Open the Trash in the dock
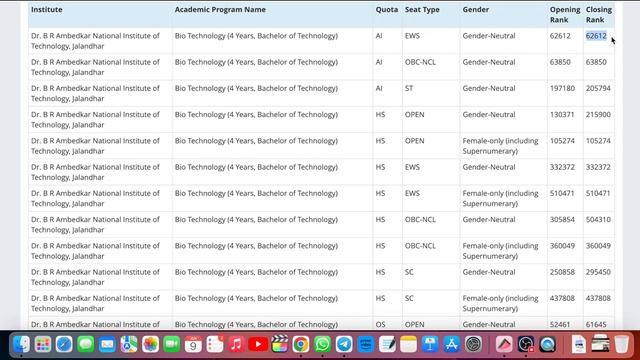 (x=622, y=344)
